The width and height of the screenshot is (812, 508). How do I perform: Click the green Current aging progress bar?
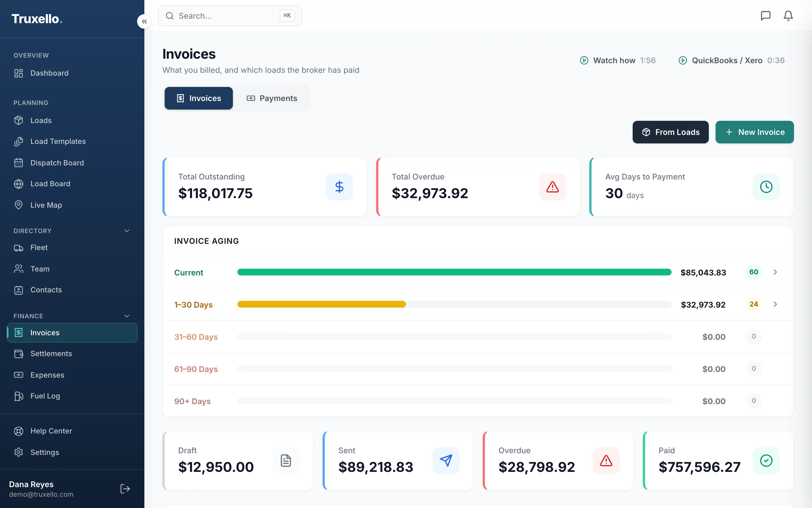coord(454,272)
